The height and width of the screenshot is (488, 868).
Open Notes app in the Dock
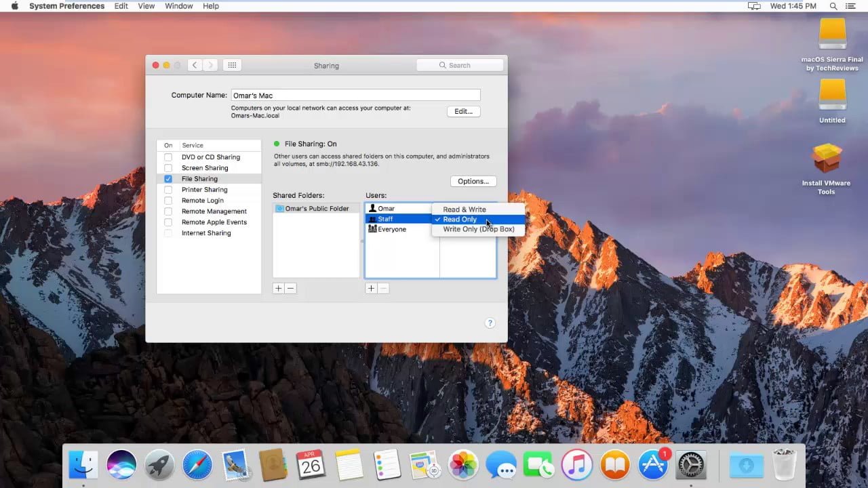click(x=349, y=465)
